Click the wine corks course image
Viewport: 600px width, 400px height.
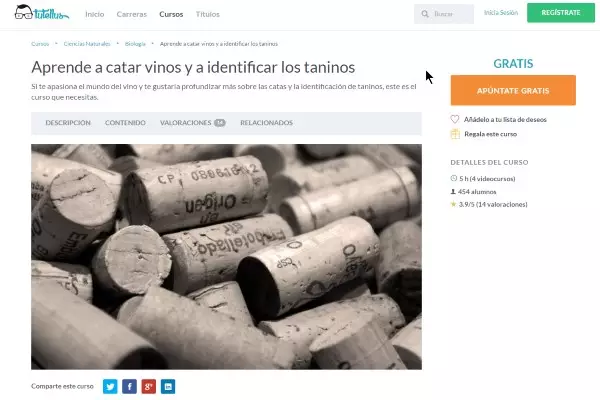coord(227,256)
